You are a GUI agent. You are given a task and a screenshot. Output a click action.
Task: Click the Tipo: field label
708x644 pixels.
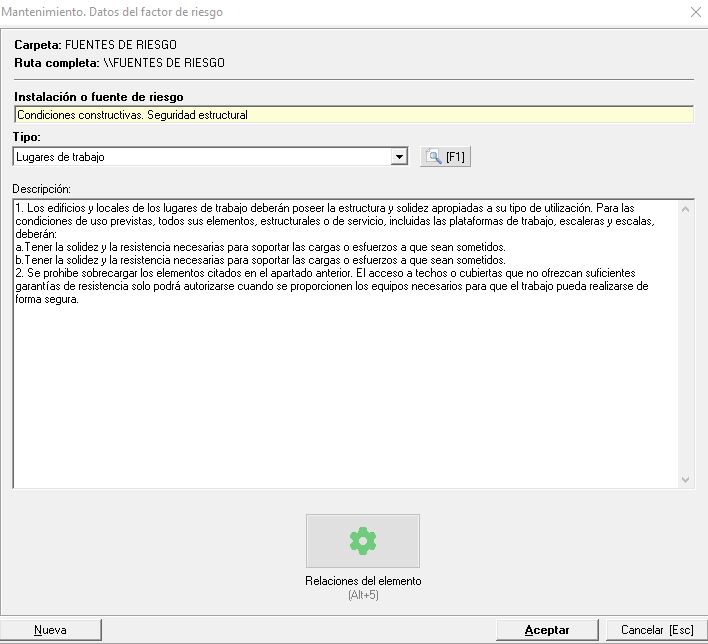[27, 136]
